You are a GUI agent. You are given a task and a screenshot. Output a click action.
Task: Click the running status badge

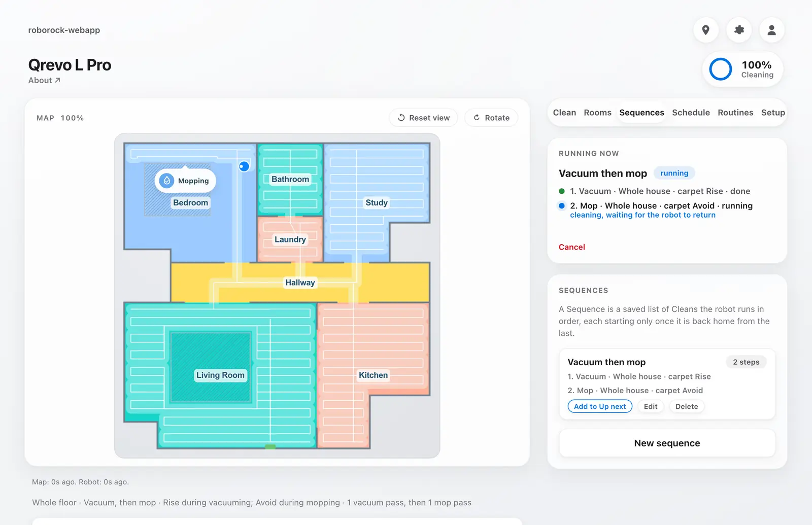pyautogui.click(x=674, y=173)
